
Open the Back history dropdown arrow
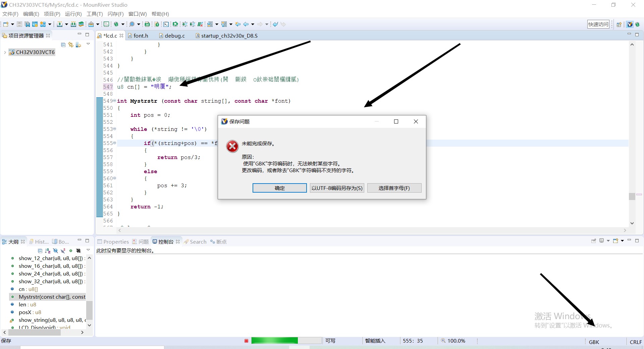pyautogui.click(x=253, y=24)
